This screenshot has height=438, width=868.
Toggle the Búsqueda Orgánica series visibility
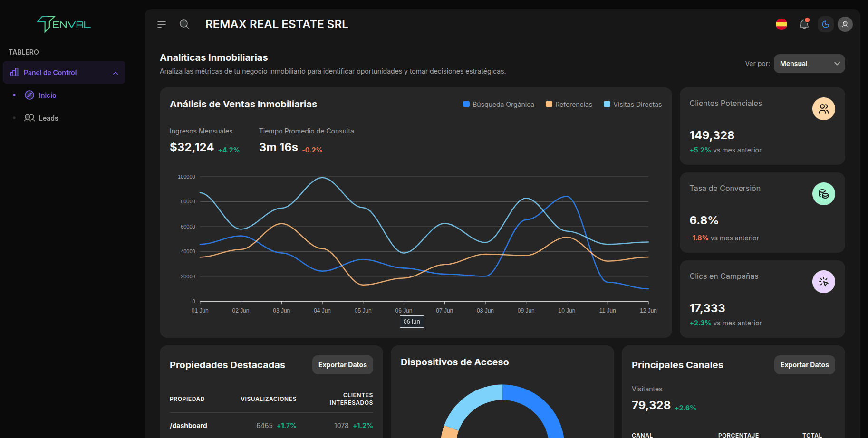[x=498, y=104]
